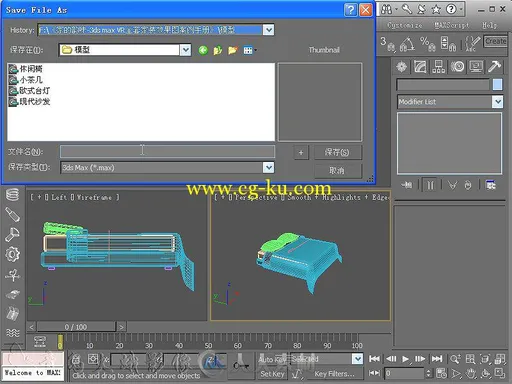Click the gear icon in left toolbar

click(x=12, y=254)
